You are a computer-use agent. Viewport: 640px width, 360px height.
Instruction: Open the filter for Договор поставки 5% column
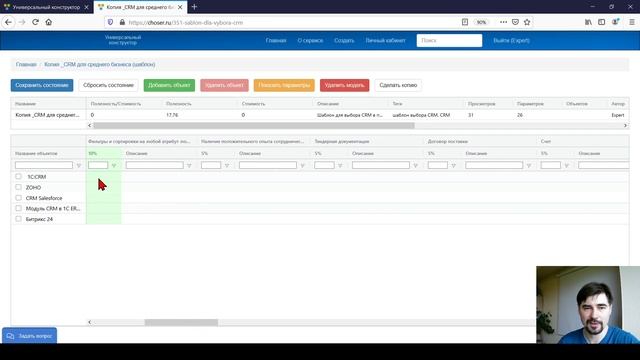453,165
